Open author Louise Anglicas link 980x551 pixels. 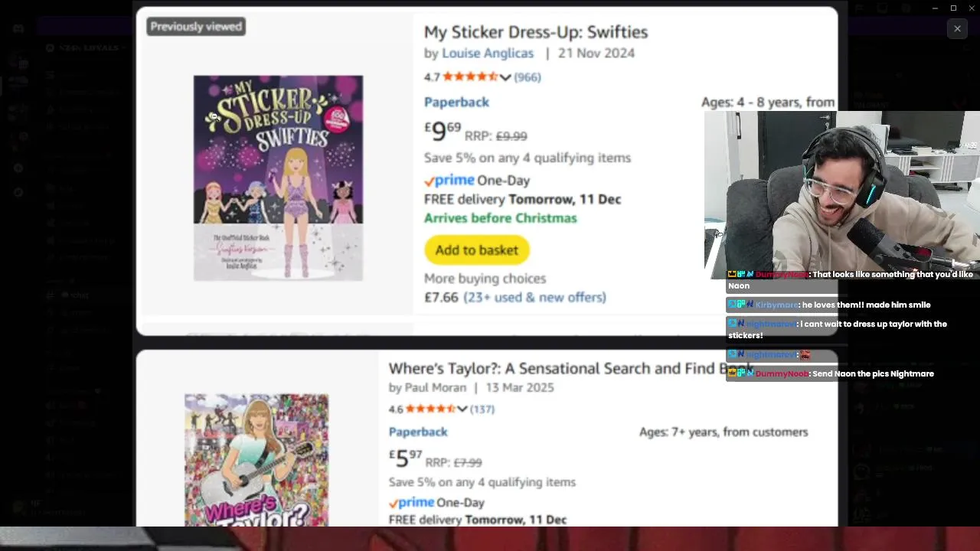coord(488,53)
